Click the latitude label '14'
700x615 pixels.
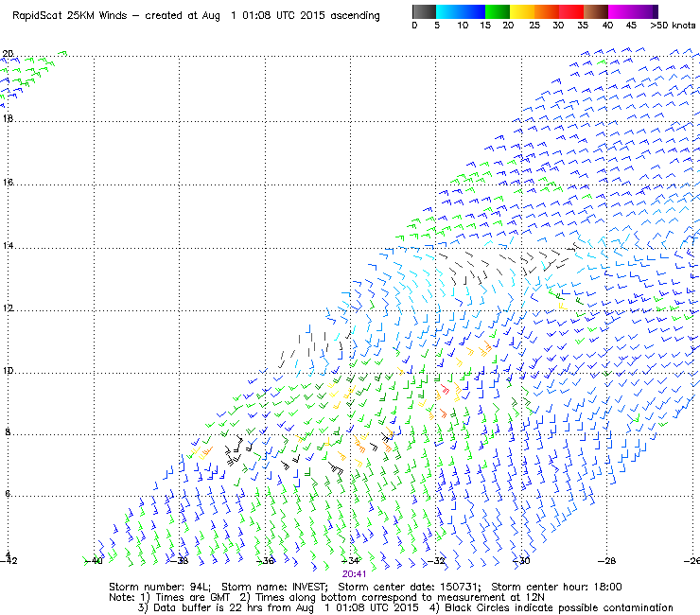point(8,246)
